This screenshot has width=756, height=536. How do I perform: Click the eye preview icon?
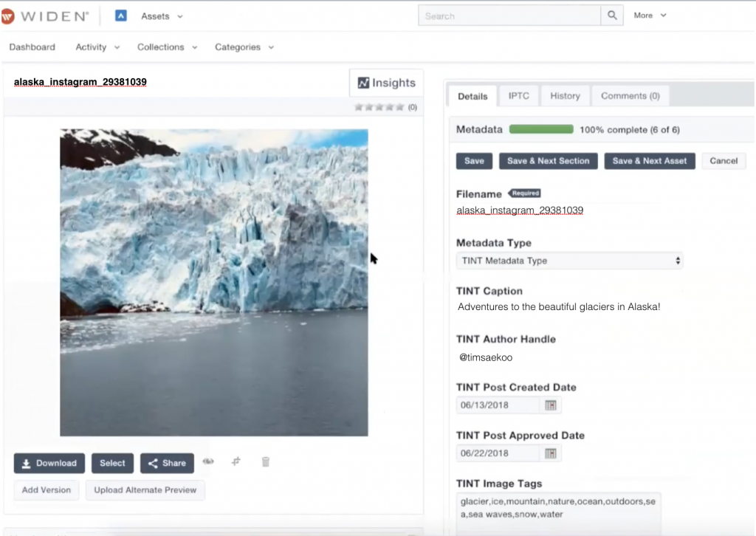coord(208,461)
